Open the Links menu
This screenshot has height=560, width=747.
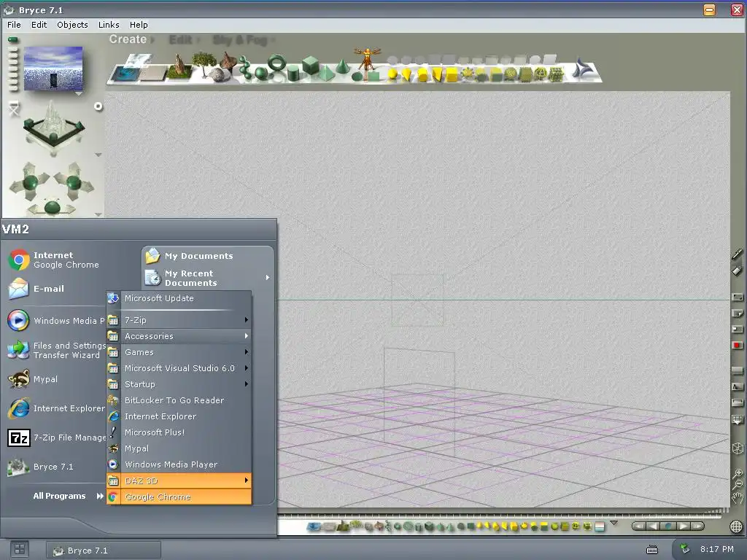(109, 25)
